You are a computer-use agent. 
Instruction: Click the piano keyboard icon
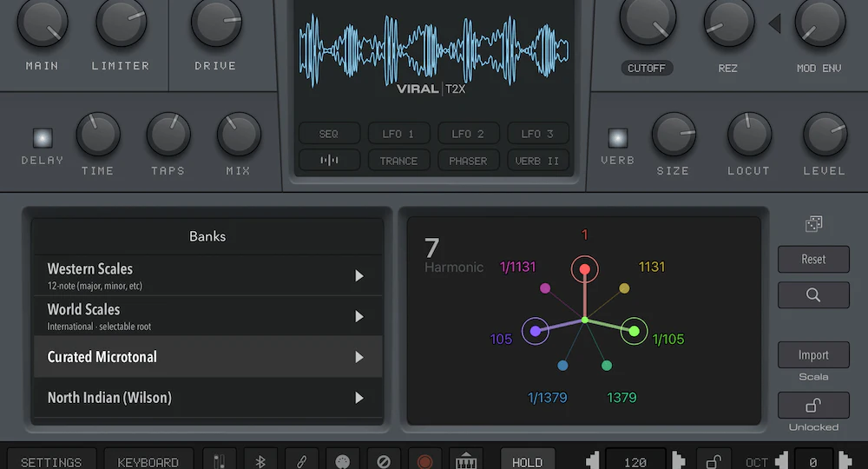(x=465, y=460)
